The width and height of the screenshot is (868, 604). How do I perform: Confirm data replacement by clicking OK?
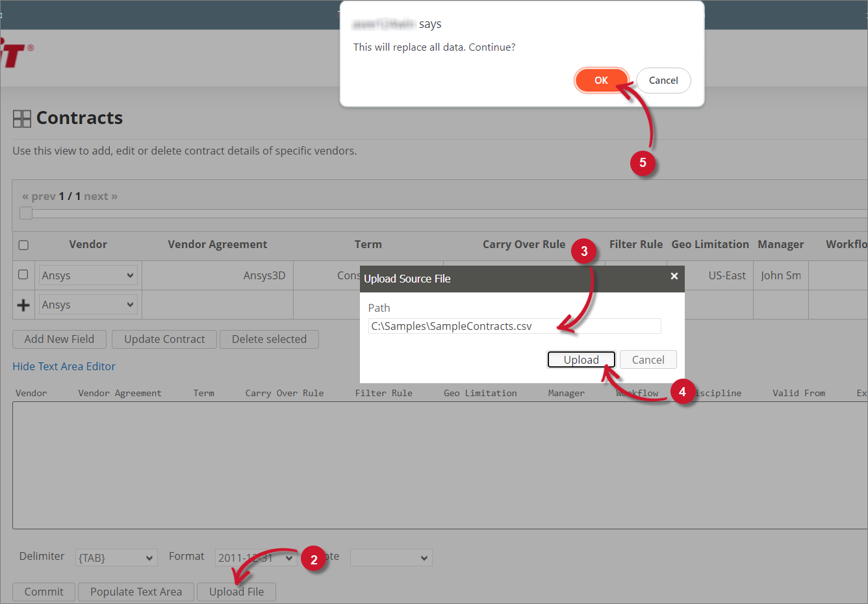coord(601,80)
